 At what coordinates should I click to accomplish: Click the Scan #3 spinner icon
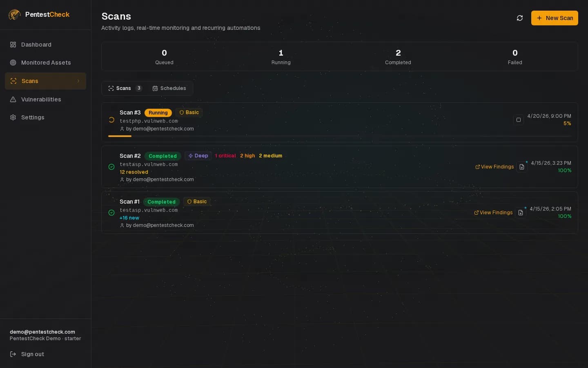(x=111, y=120)
